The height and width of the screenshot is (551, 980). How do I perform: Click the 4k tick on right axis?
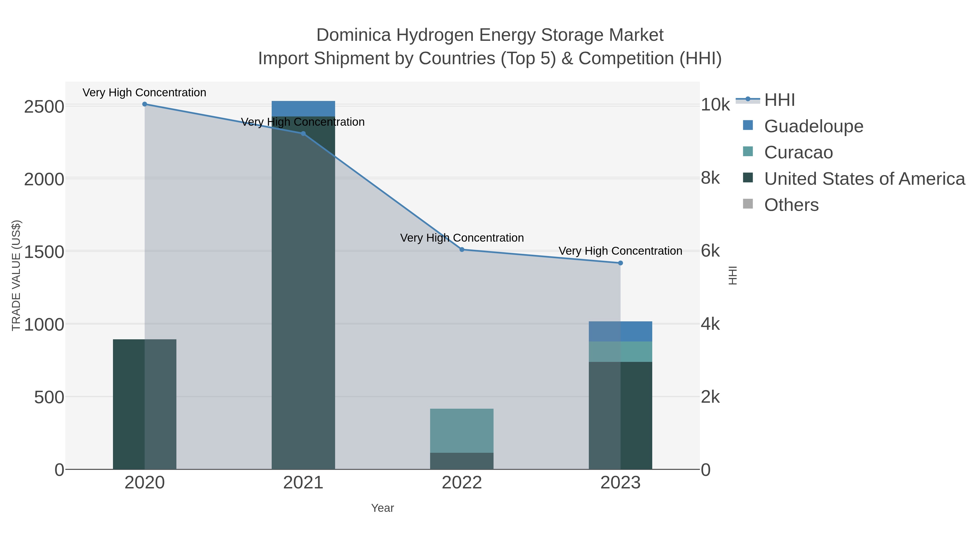710,324
